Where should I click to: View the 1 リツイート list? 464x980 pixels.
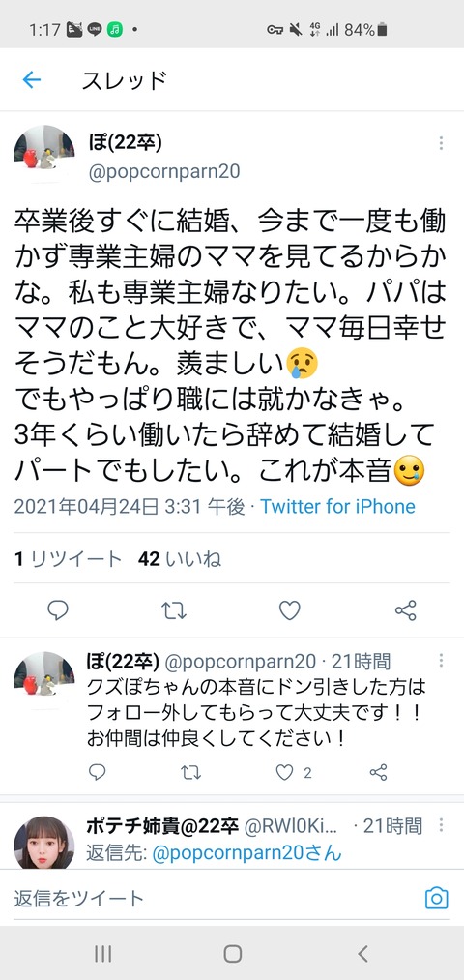pyautogui.click(x=68, y=559)
